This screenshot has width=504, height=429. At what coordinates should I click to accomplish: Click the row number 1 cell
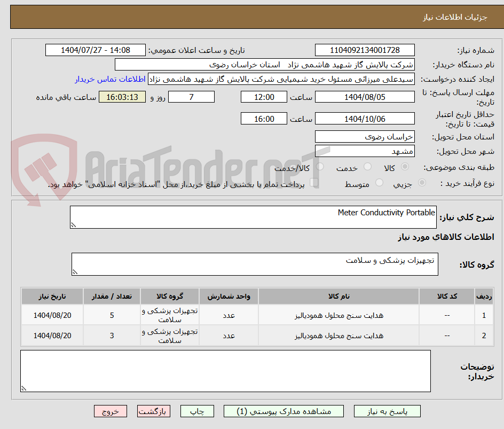pos(484,316)
